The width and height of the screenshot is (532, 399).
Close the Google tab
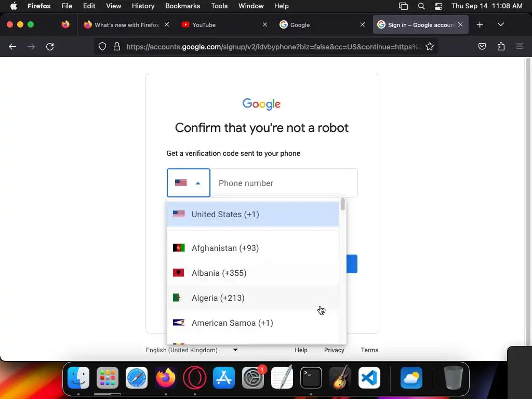362,24
